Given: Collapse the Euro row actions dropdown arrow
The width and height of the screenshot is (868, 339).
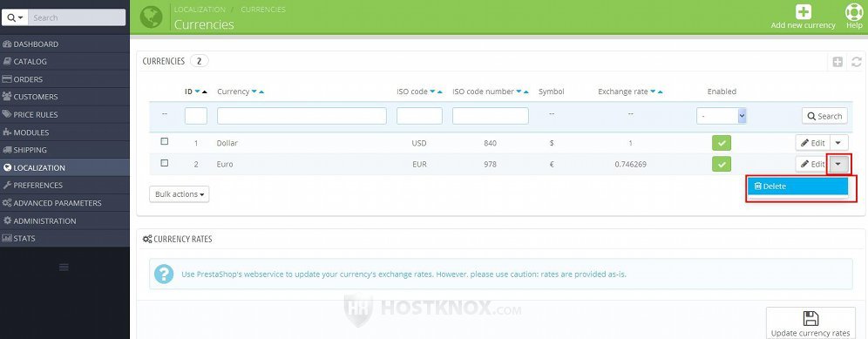Looking at the screenshot, I should [838, 164].
